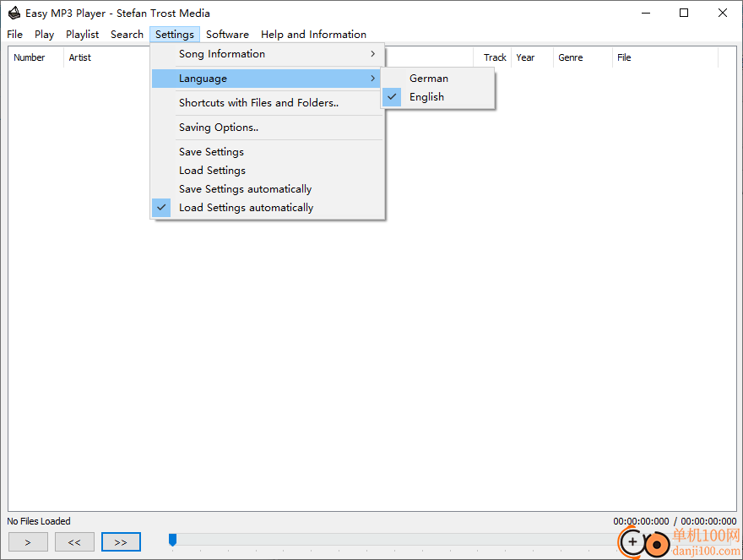Sort by Artist column header
Viewport: 743px width, 560px height.
coord(107,57)
